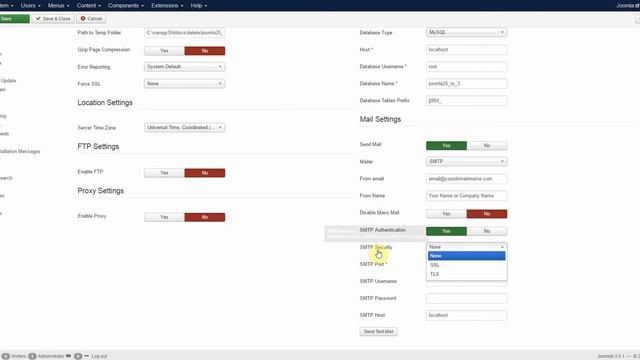Screen dimensions: 640x360
Task: Click the SMTP Security label
Action: [376, 247]
